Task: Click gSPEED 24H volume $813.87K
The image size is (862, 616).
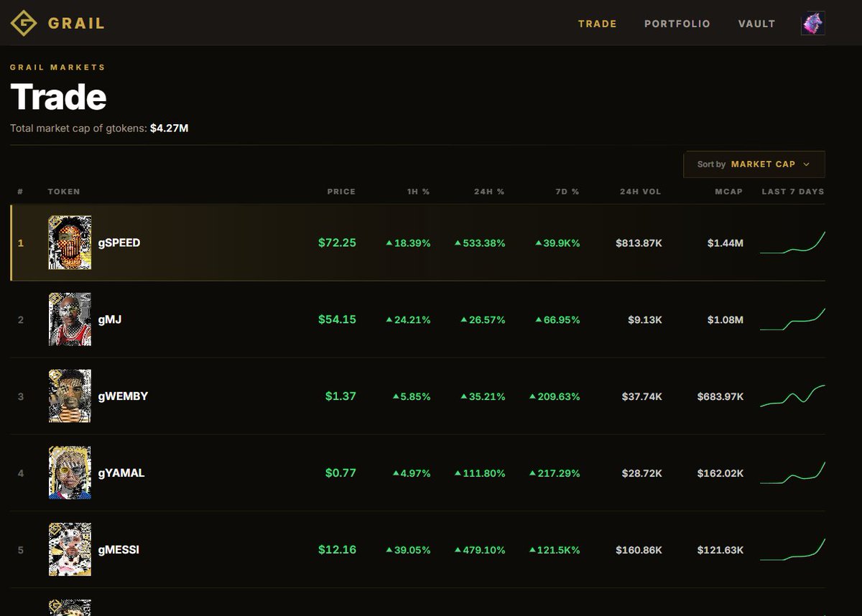Action: coord(639,243)
